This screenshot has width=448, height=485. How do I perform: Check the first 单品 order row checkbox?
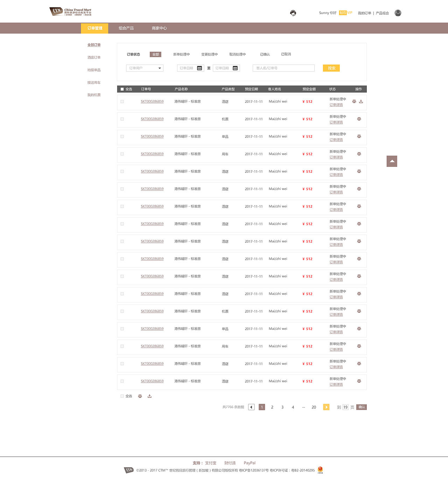pyautogui.click(x=122, y=136)
